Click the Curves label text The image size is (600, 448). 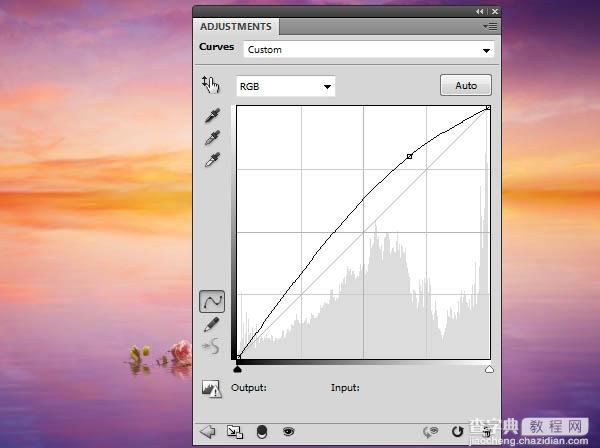click(x=217, y=47)
